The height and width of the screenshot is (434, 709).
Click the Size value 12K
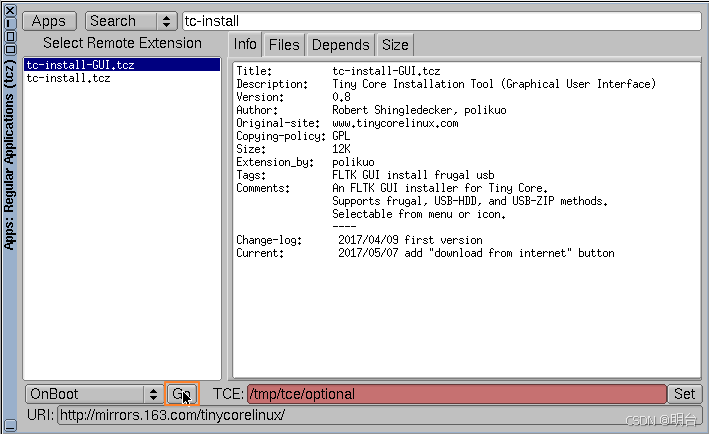(341, 149)
